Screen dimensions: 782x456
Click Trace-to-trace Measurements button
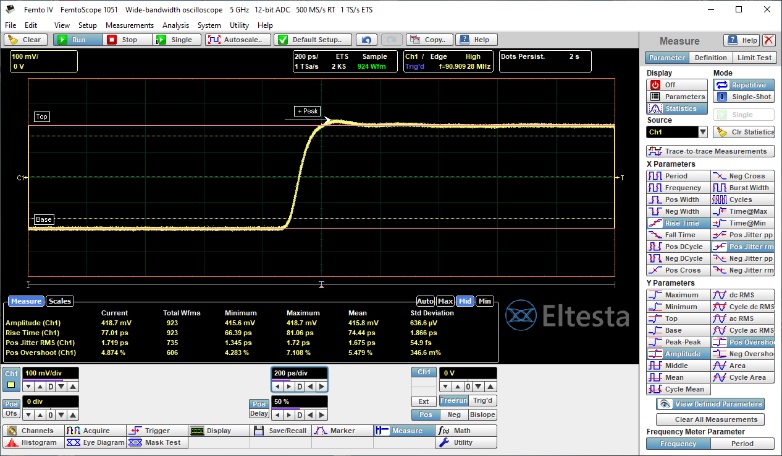[x=710, y=151]
